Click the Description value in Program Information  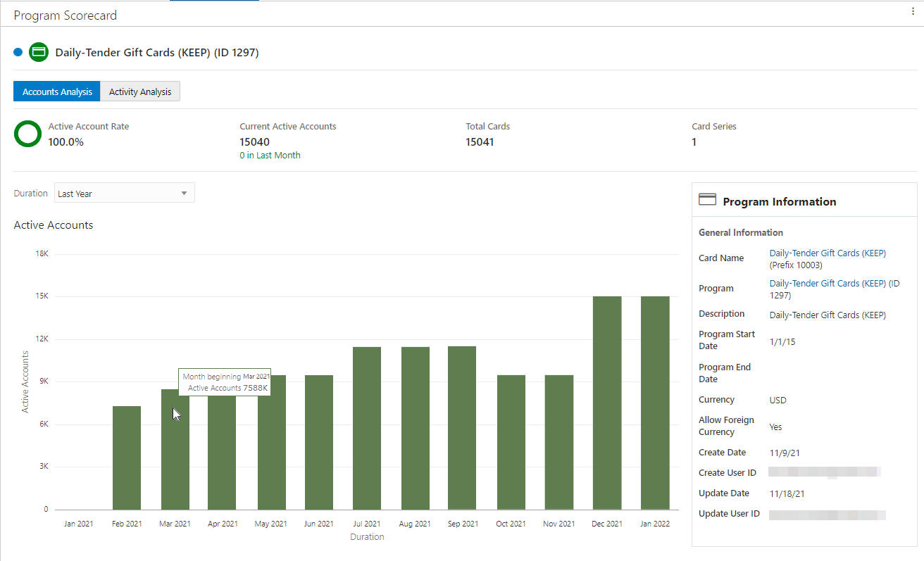828,315
